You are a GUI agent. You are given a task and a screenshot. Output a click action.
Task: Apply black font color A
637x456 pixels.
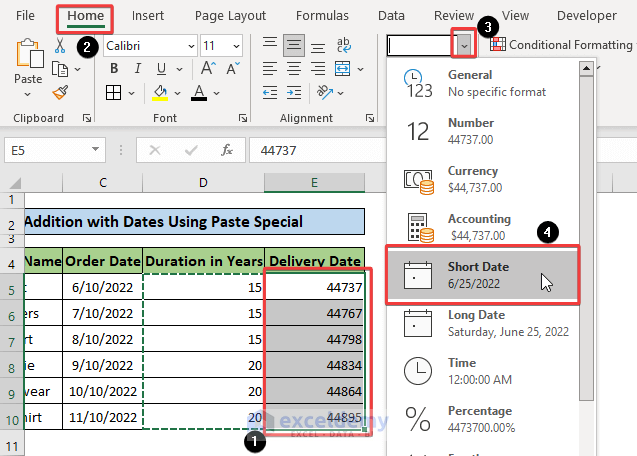[199, 93]
